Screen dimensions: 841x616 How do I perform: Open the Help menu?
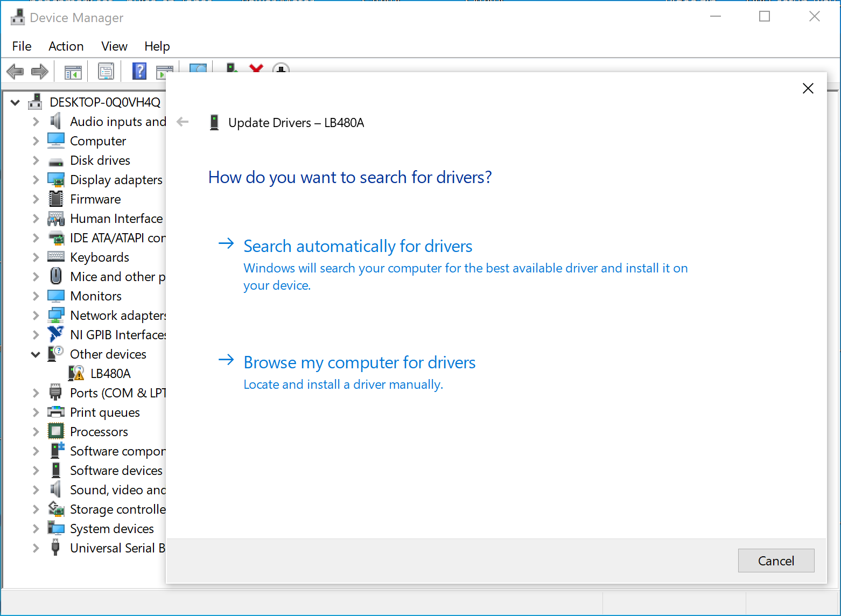pos(157,46)
